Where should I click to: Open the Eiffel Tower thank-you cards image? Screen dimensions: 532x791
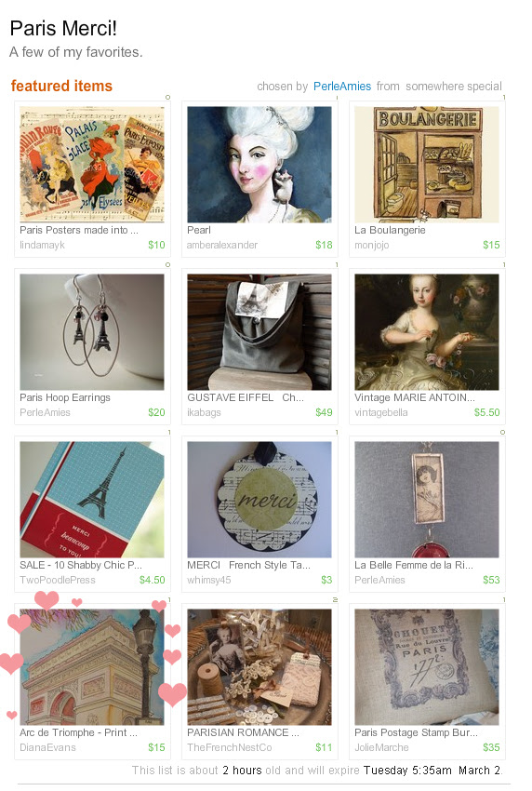[92, 500]
